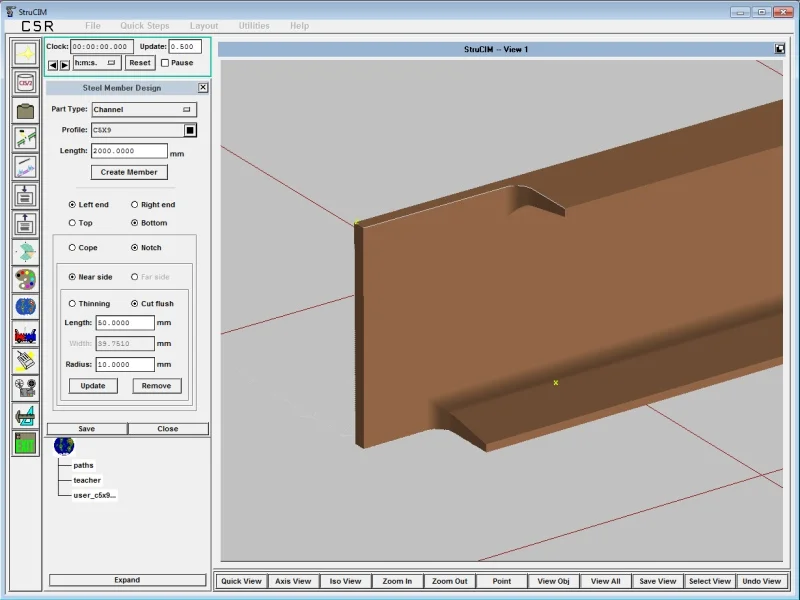Click the globe root node in the tree
This screenshot has width=800, height=600.
[x=64, y=445]
